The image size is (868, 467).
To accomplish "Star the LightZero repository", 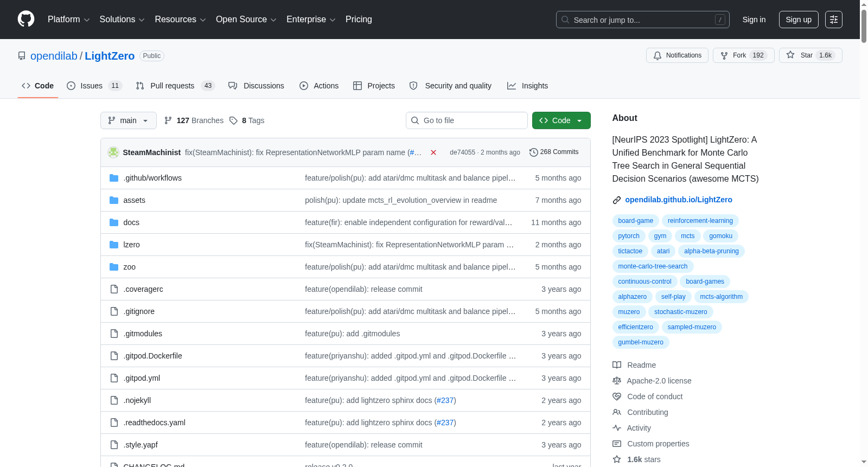I will pos(810,55).
